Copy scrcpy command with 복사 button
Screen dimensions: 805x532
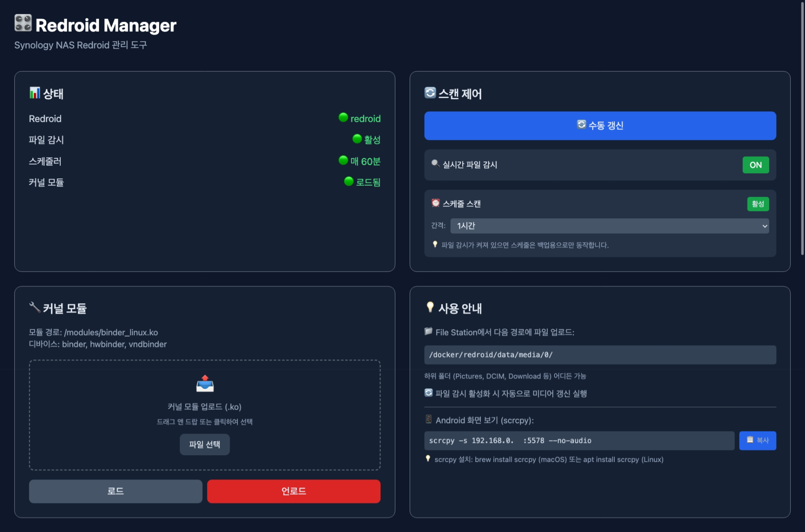[x=757, y=440]
